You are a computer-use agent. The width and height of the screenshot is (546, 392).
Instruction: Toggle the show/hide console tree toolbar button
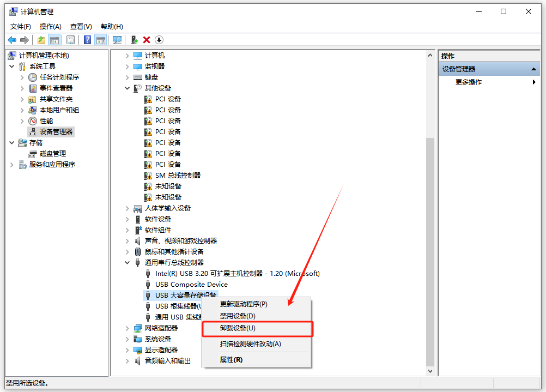54,40
